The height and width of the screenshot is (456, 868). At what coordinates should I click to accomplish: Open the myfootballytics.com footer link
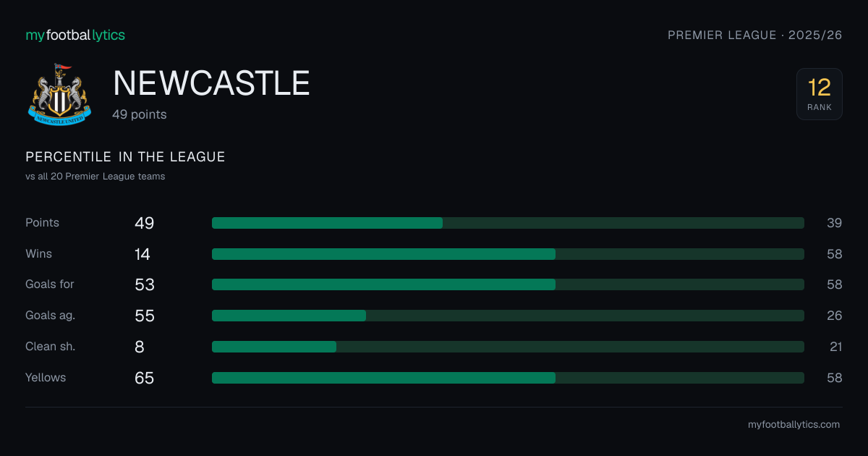click(793, 425)
